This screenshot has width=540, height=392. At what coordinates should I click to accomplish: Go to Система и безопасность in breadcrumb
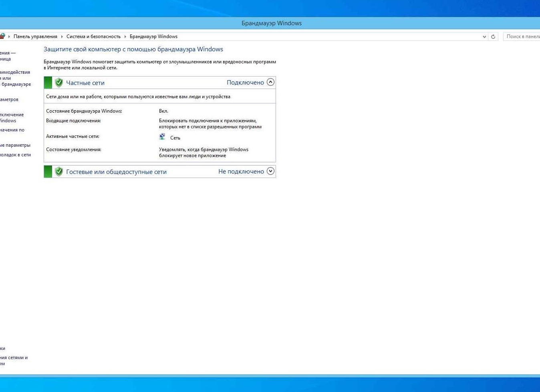tap(93, 36)
